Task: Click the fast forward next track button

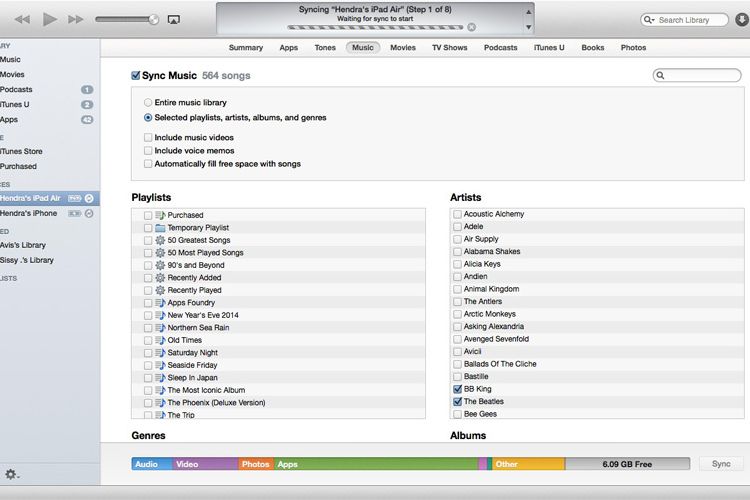Action: tap(76, 20)
